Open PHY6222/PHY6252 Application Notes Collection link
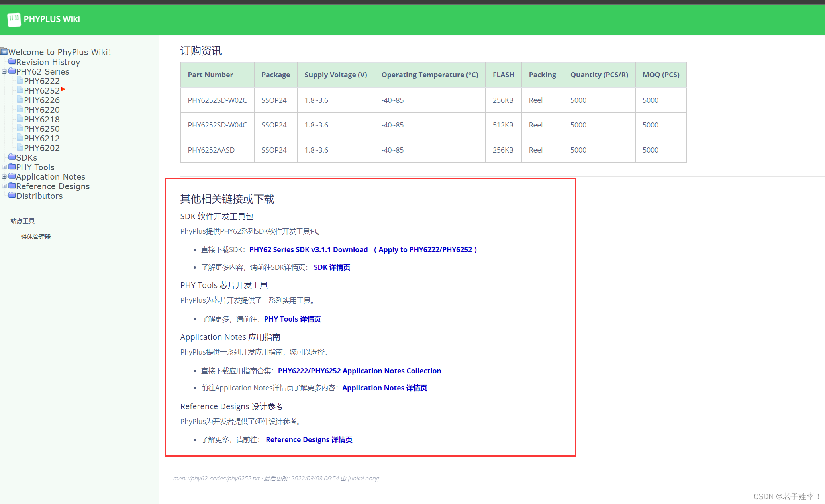 click(x=359, y=371)
